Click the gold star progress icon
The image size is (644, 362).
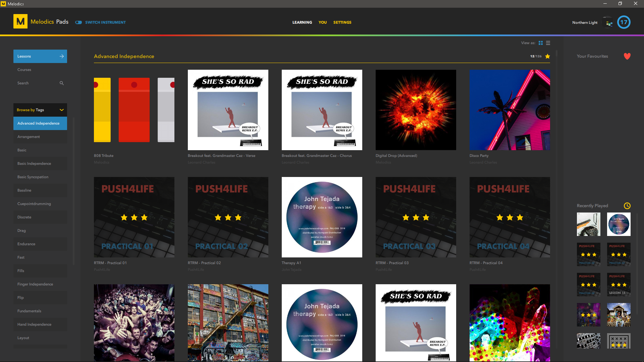(x=547, y=56)
